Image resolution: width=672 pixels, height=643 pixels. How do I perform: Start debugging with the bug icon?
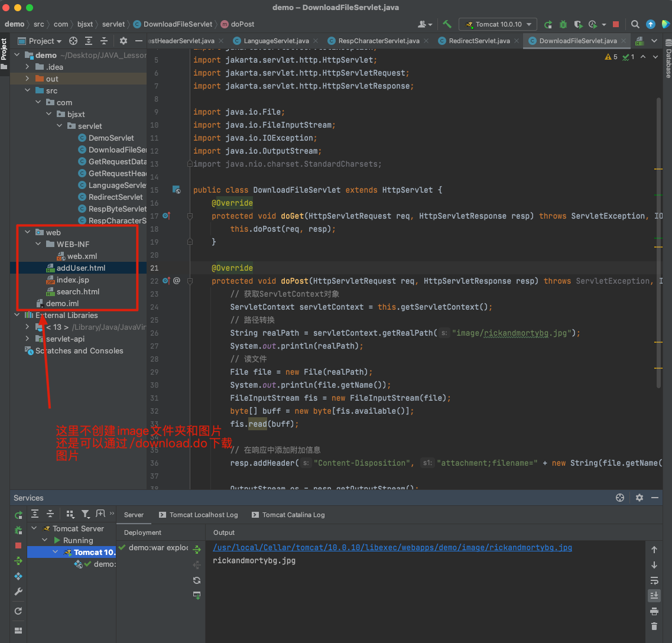[563, 24]
